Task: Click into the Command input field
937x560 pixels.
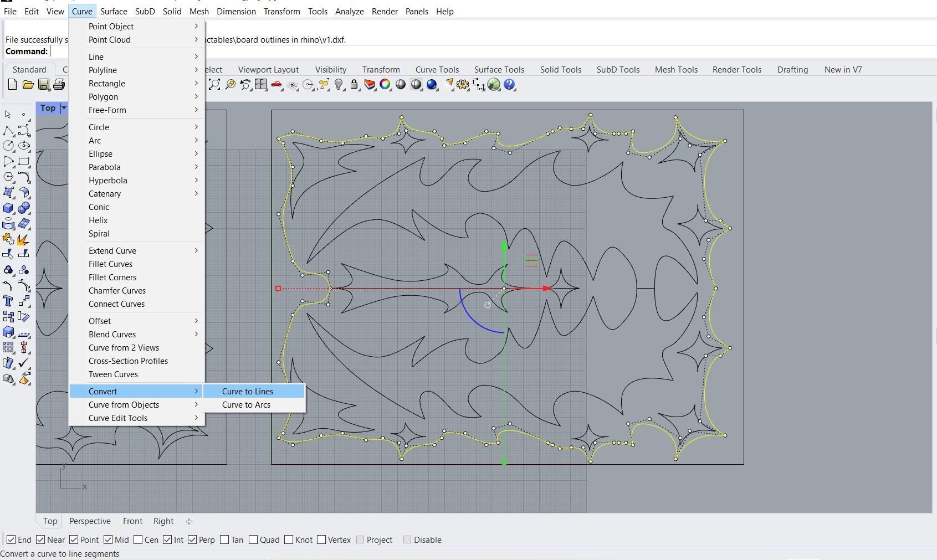Action: pyautogui.click(x=58, y=52)
